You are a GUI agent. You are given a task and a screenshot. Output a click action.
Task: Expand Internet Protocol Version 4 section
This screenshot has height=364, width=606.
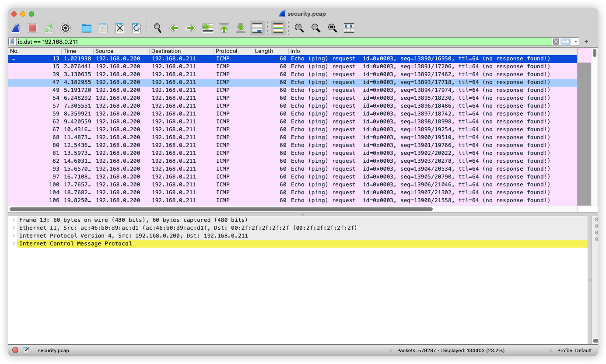tap(14, 236)
